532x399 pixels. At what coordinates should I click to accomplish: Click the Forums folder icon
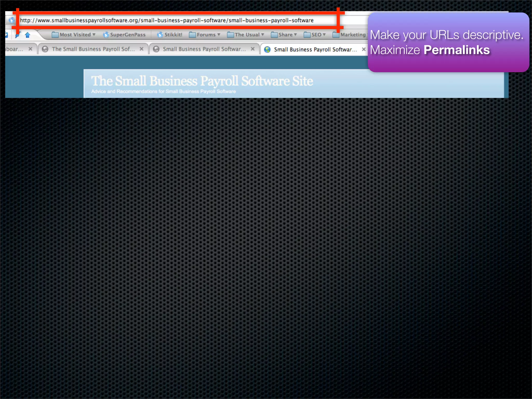192,35
